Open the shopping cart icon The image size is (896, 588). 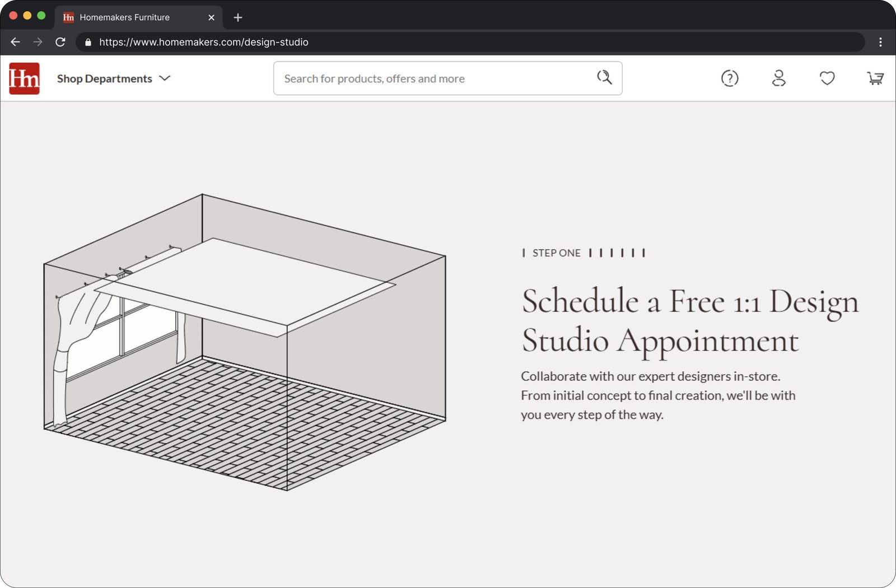(x=875, y=78)
